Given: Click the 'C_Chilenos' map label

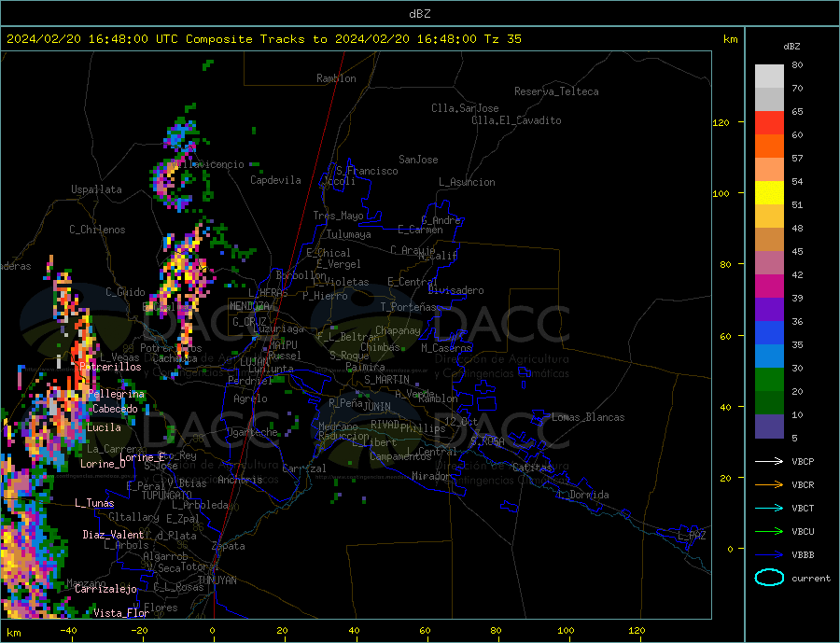Looking at the screenshot, I should pos(97,230).
